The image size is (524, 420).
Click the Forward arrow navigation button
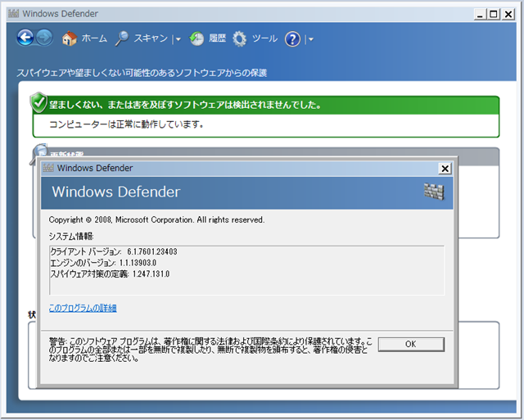pyautogui.click(x=44, y=38)
